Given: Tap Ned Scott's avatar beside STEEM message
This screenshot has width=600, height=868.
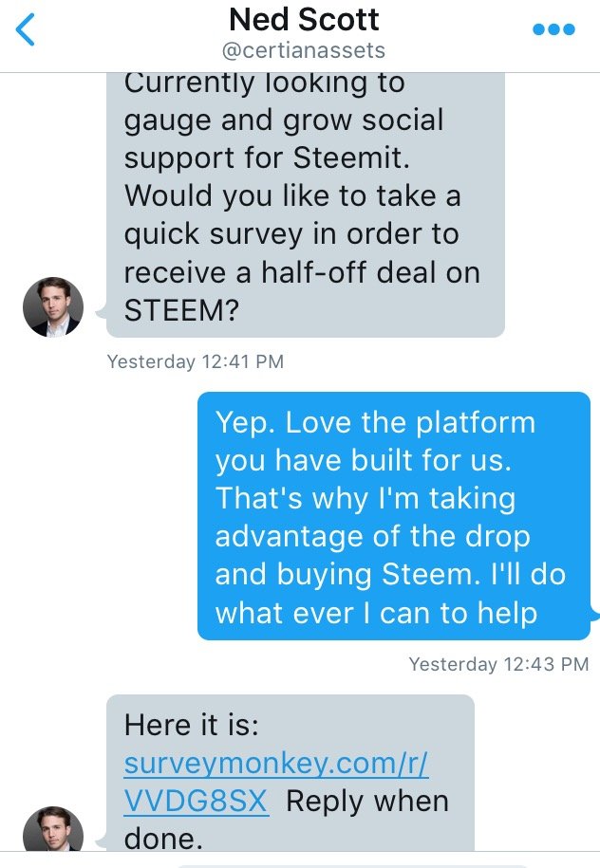Looking at the screenshot, I should click(53, 306).
